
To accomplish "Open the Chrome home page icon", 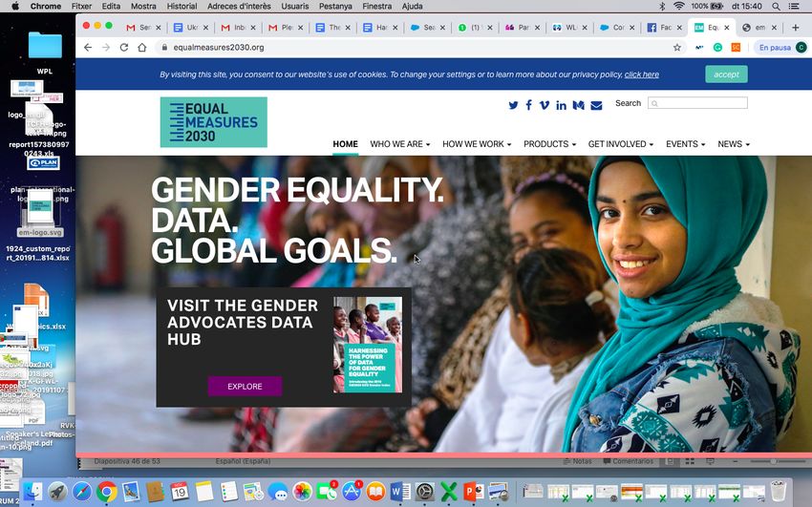I will tap(142, 48).
